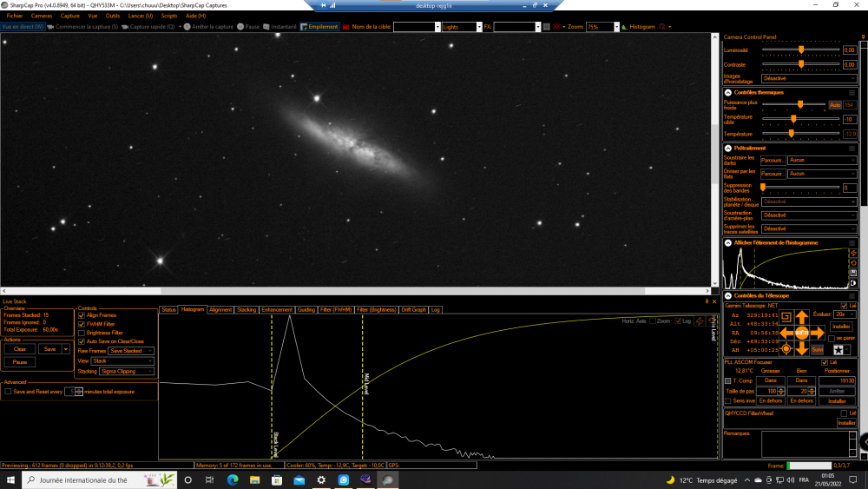This screenshot has width=868, height=489.
Task: Switch to the Alignment tab
Action: coord(220,309)
